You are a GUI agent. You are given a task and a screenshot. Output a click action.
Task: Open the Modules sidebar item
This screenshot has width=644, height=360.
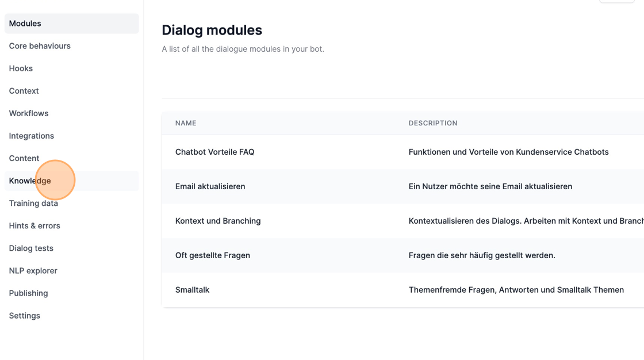click(x=71, y=24)
